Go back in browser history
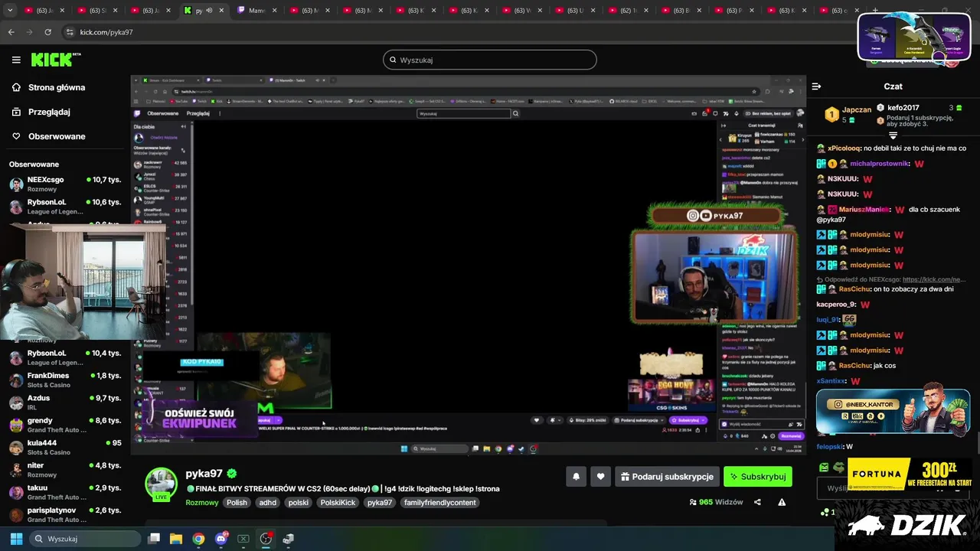 (11, 32)
